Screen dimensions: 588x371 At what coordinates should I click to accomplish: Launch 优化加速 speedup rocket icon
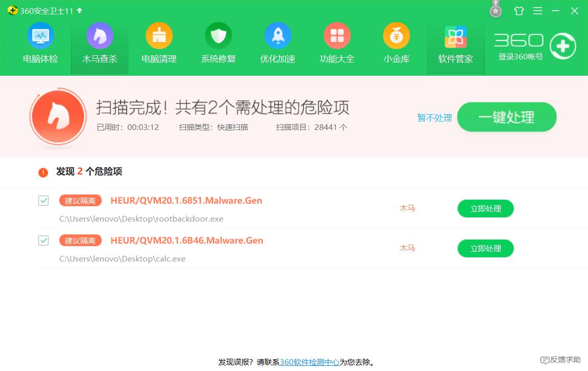point(278,36)
